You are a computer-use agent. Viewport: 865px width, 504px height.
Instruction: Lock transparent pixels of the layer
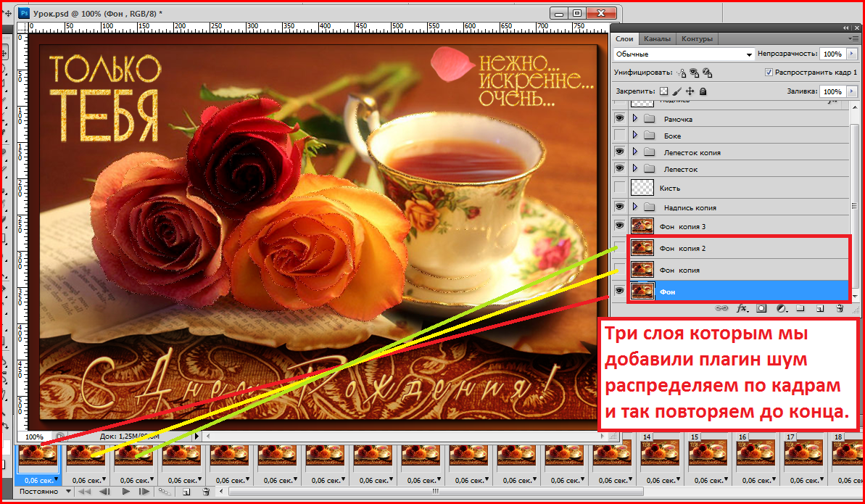tap(664, 91)
